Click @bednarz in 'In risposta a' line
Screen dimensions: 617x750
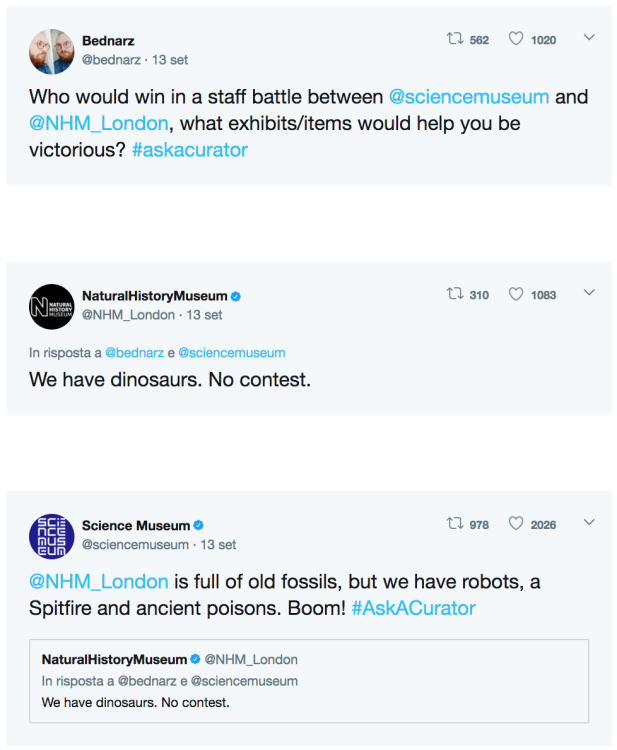132,353
